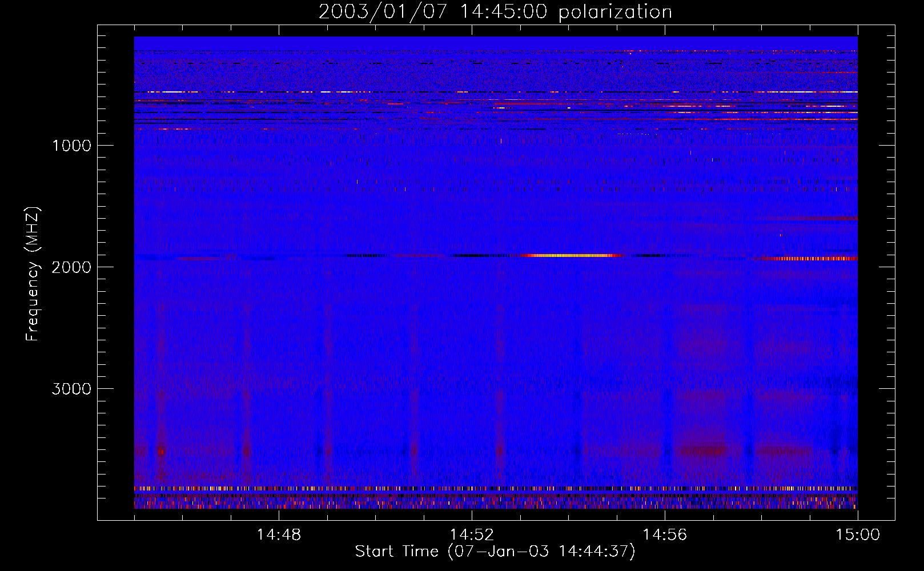
Task: Click the 3000 frequency tick label
Action: pyautogui.click(x=71, y=389)
